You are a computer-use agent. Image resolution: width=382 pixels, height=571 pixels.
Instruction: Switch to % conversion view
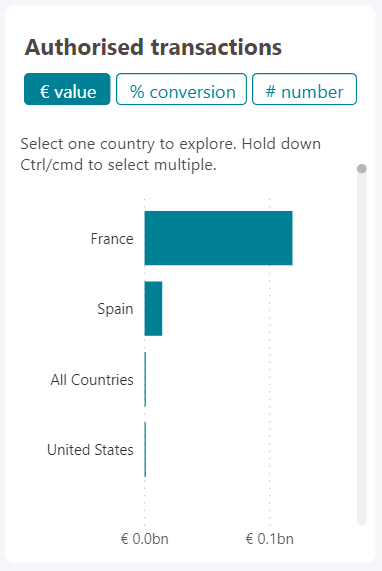[x=181, y=89]
